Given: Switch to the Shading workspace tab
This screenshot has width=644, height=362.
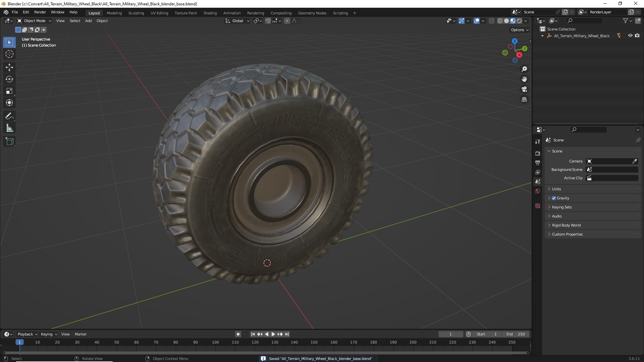Looking at the screenshot, I should [210, 13].
